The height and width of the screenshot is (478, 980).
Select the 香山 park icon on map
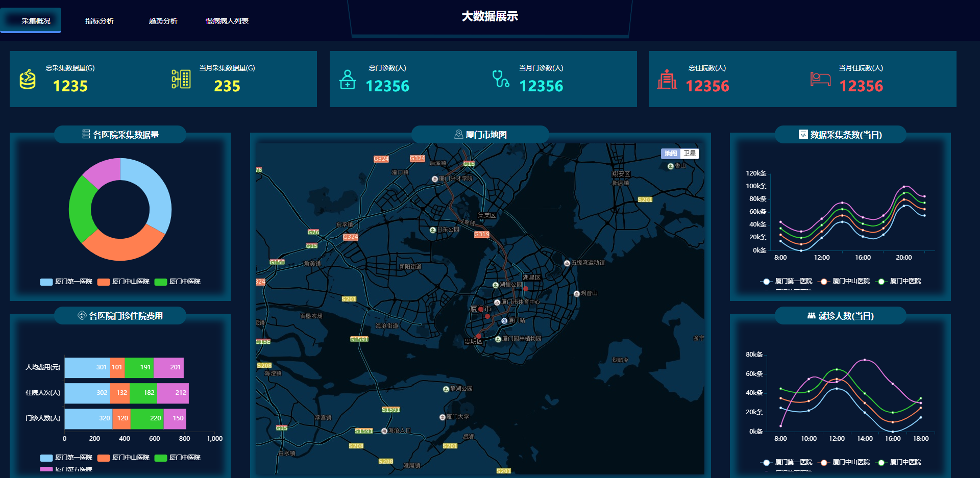(x=671, y=166)
